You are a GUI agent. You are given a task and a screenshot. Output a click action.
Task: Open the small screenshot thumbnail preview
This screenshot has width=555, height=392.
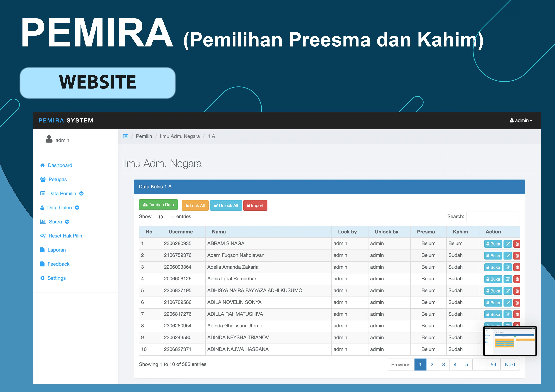(x=510, y=341)
